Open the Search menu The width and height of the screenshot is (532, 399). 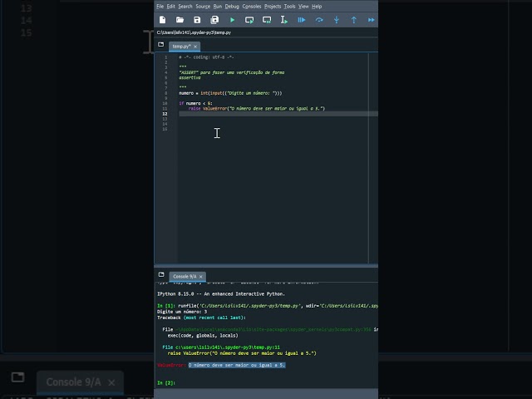[185, 7]
